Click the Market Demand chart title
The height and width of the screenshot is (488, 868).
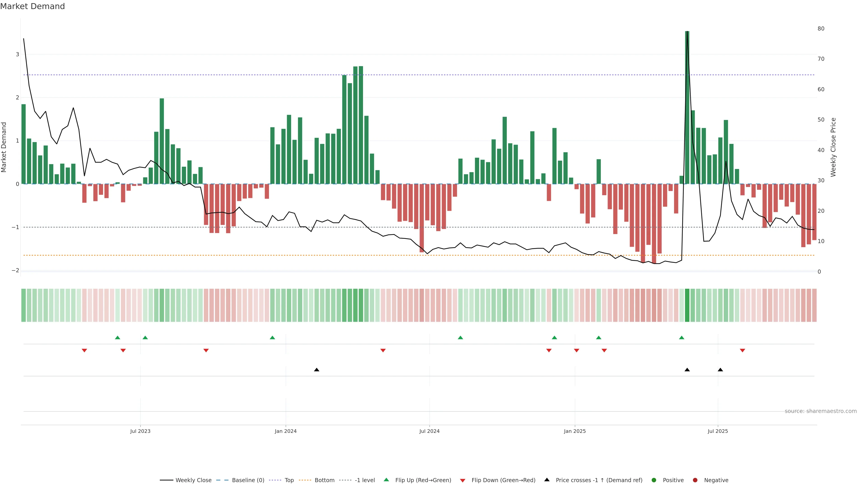32,6
